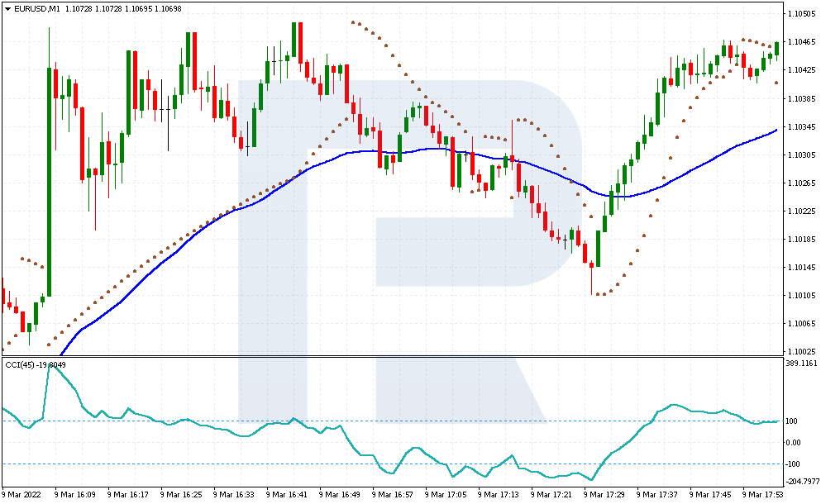This screenshot has width=821, height=504.
Task: Click the last green candle at chart's right edge
Action: 777,49
